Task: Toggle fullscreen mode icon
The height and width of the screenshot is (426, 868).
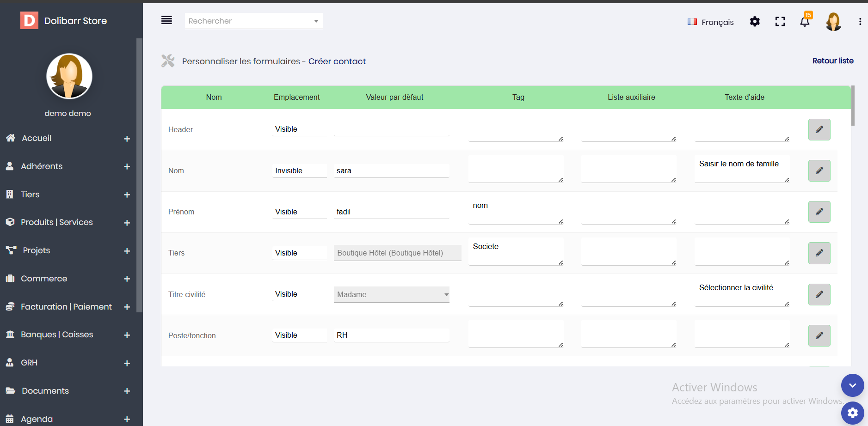Action: (x=780, y=22)
